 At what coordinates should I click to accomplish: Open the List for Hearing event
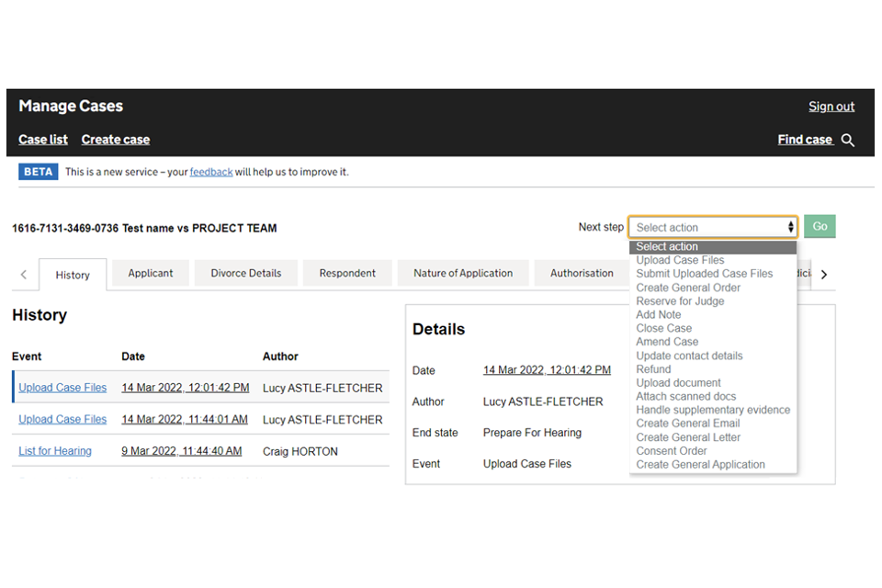[55, 451]
